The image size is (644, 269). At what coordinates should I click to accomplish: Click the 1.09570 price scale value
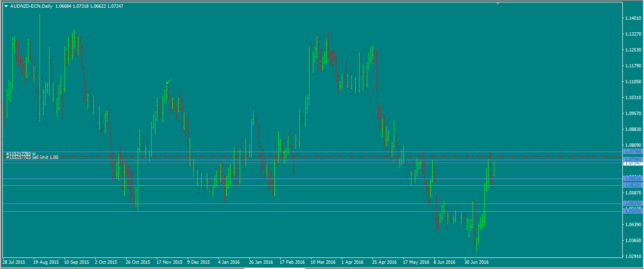pyautogui.click(x=633, y=114)
